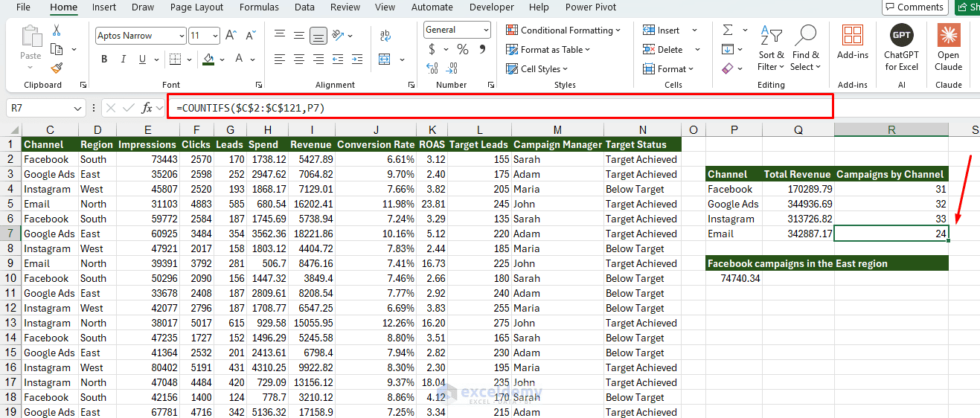Open the General number format dropdown
The width and height of the screenshot is (980, 418).
[x=486, y=30]
